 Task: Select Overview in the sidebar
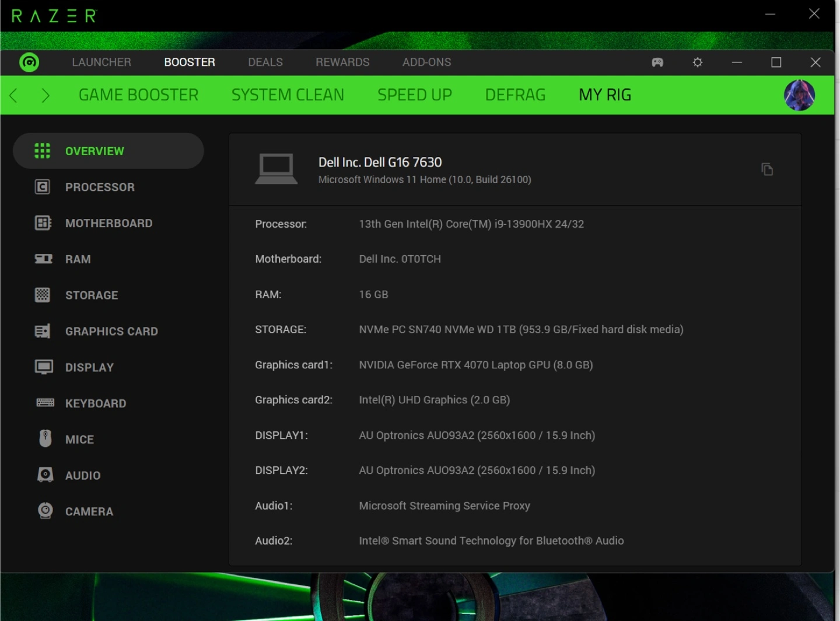(108, 151)
